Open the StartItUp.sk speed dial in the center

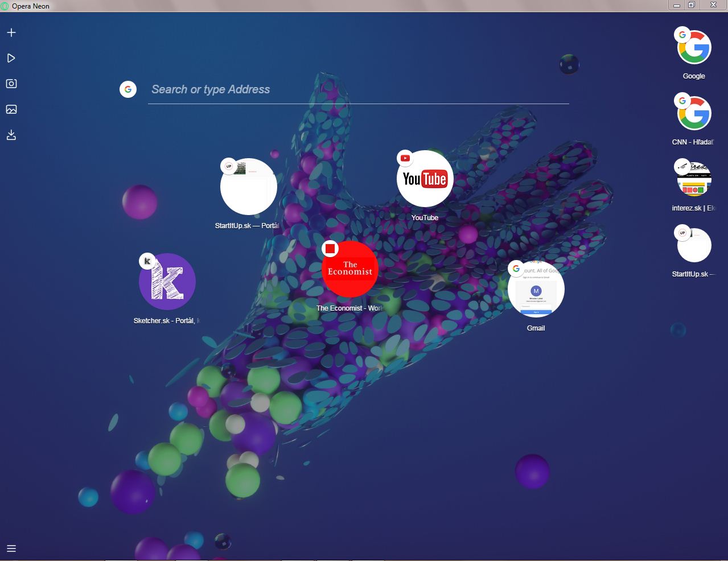249,187
